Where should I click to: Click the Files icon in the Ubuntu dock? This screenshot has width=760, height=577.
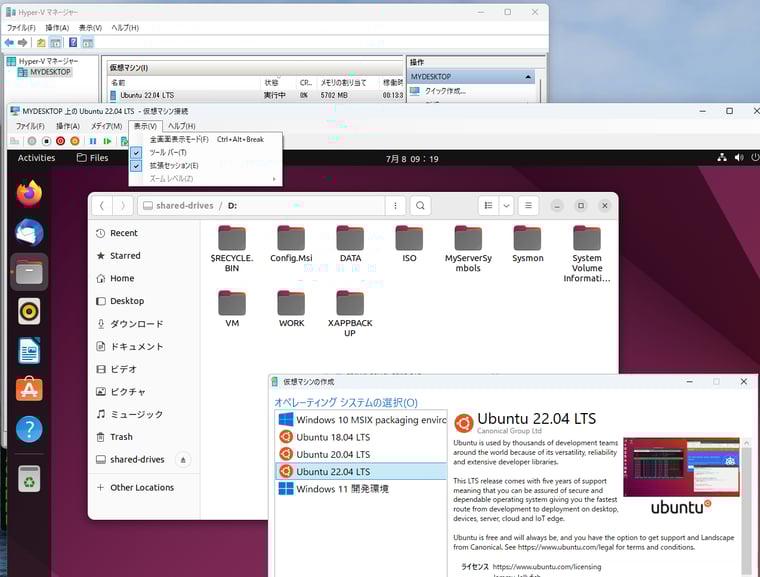coord(29,272)
